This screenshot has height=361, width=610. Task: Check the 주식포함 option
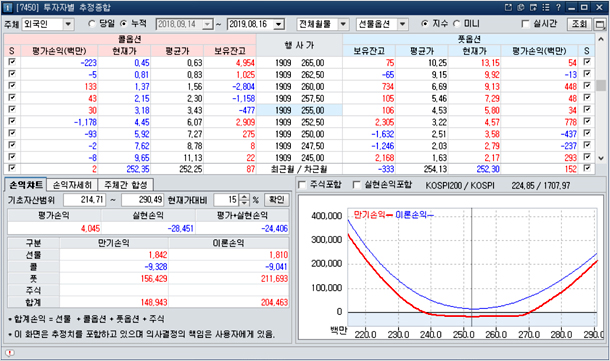319,184
